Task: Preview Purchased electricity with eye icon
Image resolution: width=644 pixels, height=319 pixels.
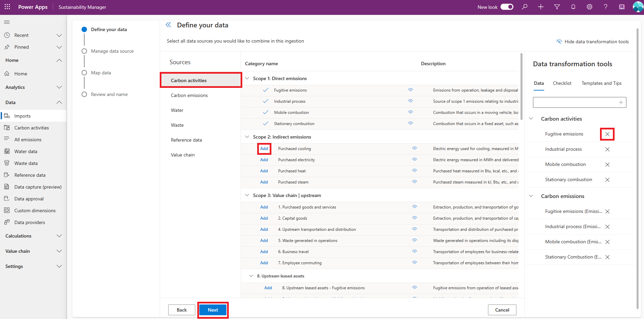Action: click(415, 159)
